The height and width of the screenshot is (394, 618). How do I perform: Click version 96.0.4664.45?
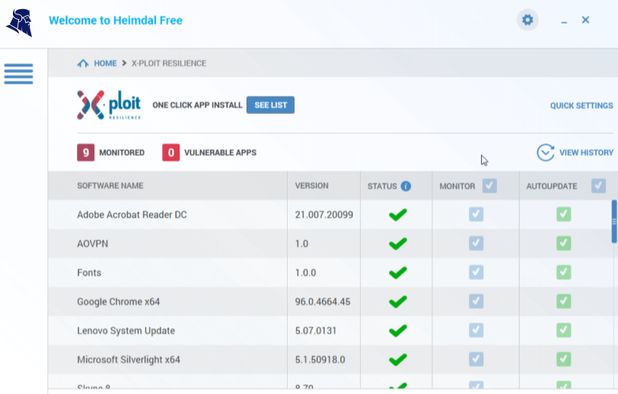point(322,302)
